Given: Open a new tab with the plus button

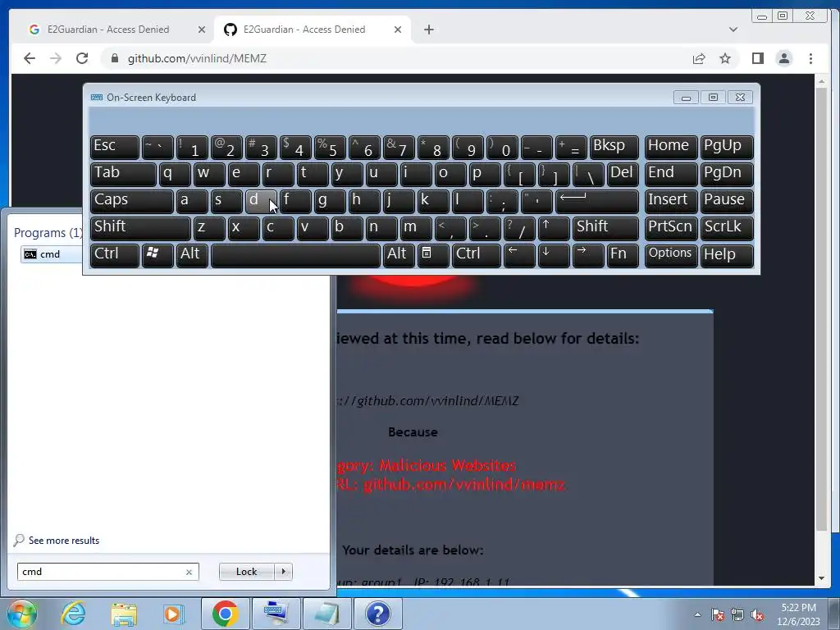Looking at the screenshot, I should [428, 30].
